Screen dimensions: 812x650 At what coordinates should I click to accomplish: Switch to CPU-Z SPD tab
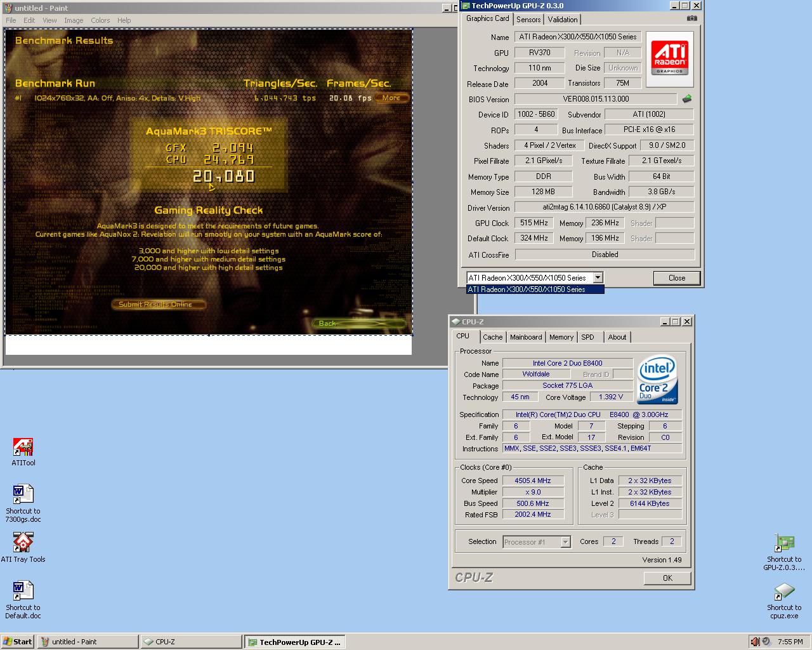click(x=588, y=337)
